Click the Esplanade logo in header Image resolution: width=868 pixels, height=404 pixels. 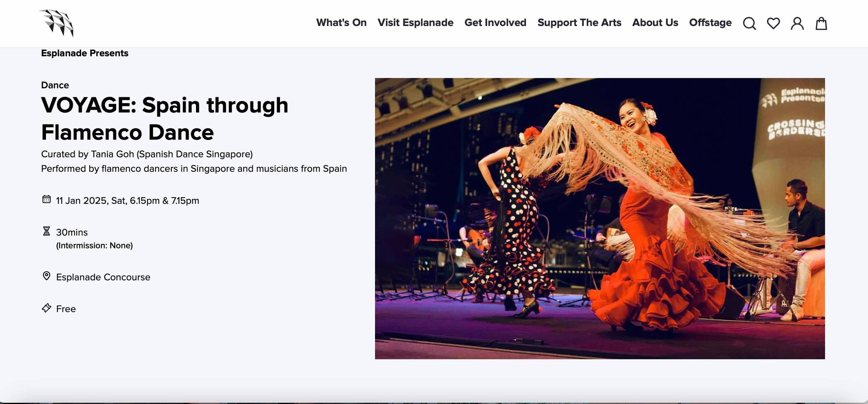pos(56,23)
